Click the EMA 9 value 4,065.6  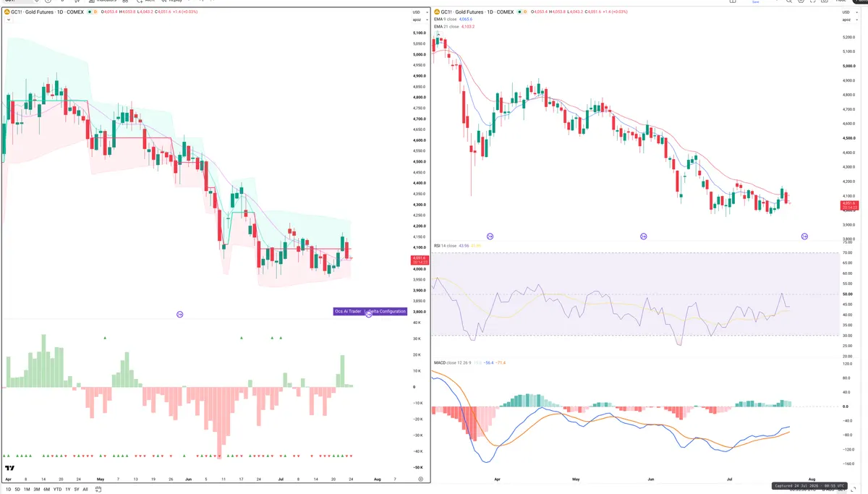(x=466, y=19)
